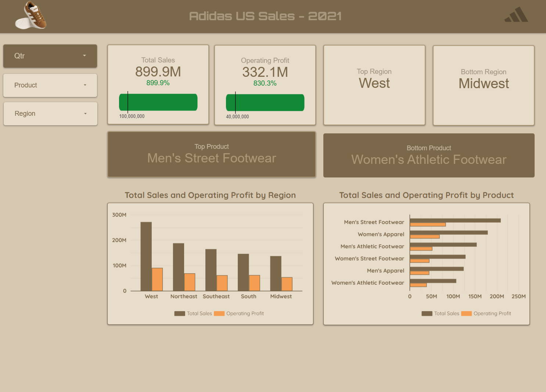Click the South Total Sales bar
Screen dimensions: 546x392
pos(243,272)
